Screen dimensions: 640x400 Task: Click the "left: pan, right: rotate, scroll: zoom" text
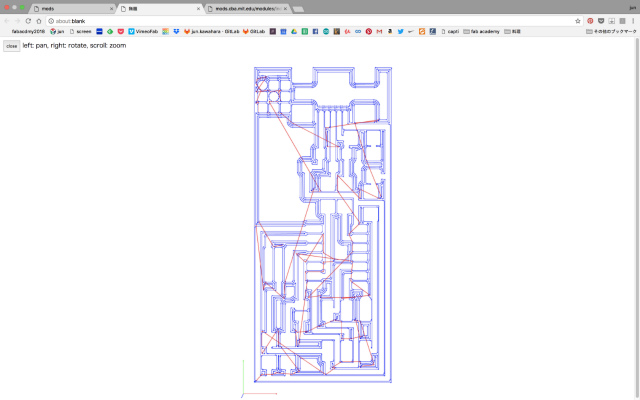point(74,45)
